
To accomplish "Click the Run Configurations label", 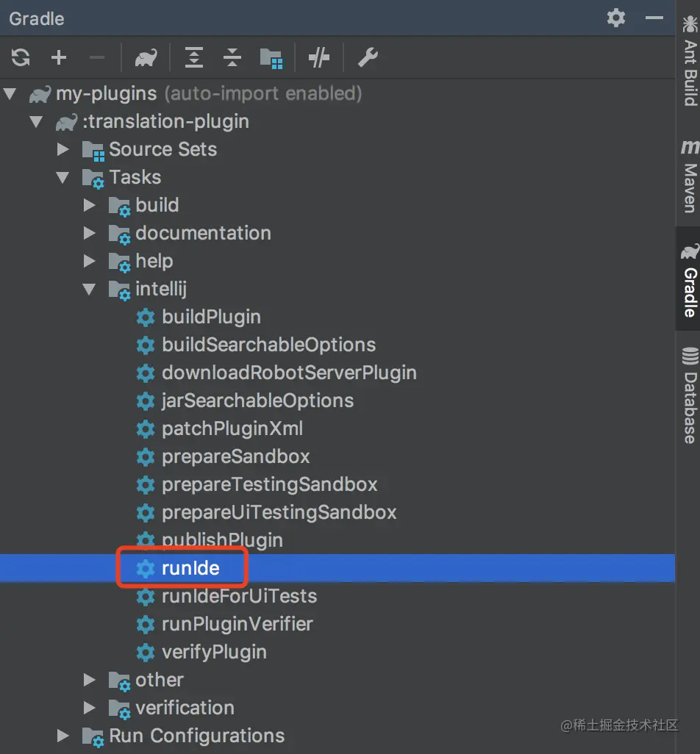I will 197,736.
